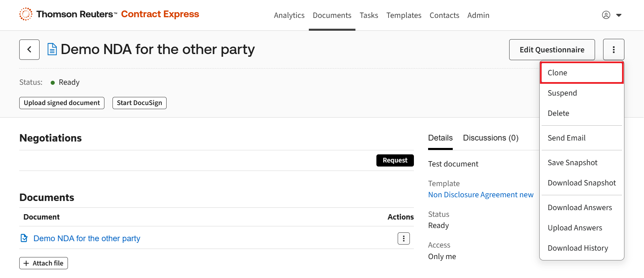Click the Edit Questionnaire button
Image resolution: width=644 pixels, height=278 pixels.
click(x=552, y=50)
